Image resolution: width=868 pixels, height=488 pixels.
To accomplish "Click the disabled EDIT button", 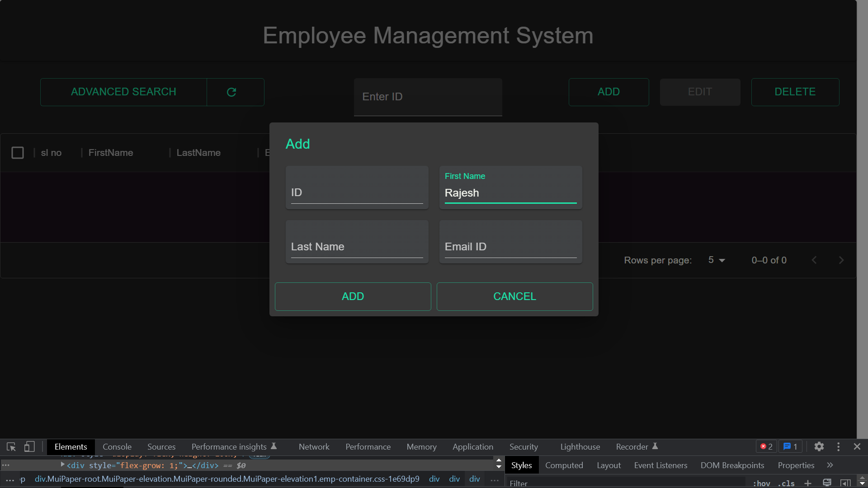I will [700, 92].
